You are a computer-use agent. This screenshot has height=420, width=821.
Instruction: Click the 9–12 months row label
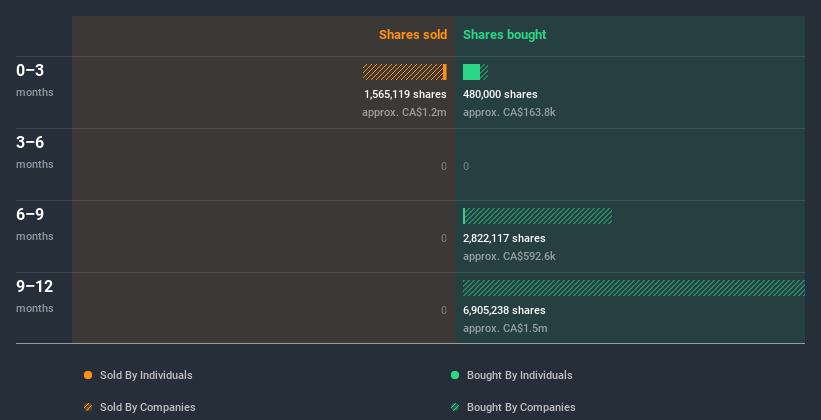[35, 296]
